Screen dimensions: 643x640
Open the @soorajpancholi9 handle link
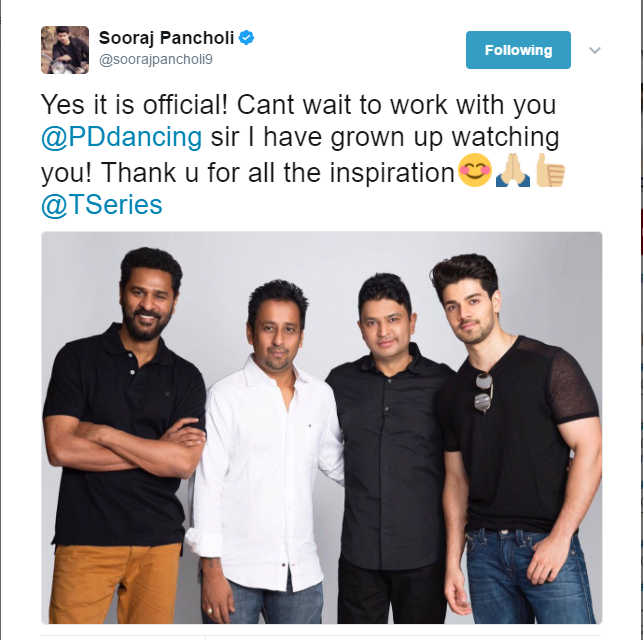pyautogui.click(x=156, y=59)
